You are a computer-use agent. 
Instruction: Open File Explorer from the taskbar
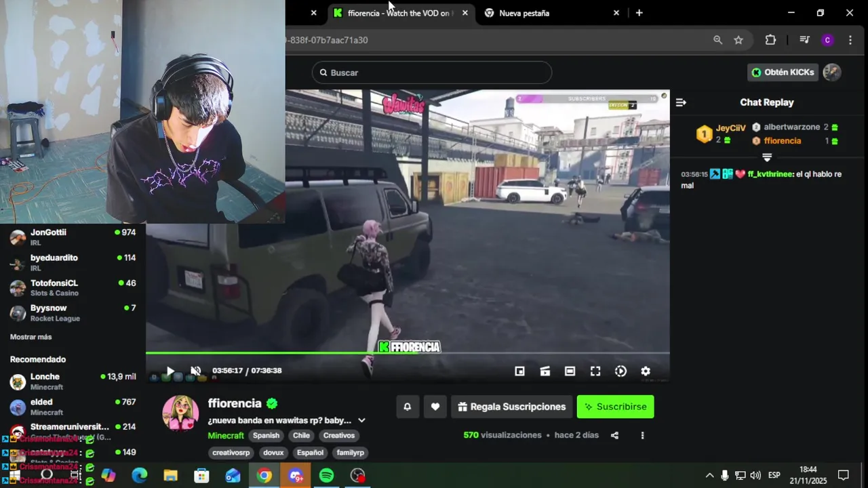coord(170,476)
